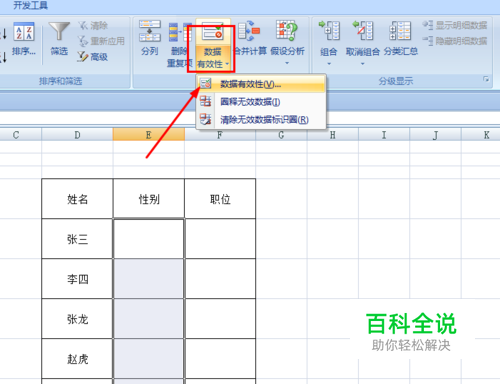Click the cell containing 张龙
Screen dimensions: 500x384
(77, 319)
